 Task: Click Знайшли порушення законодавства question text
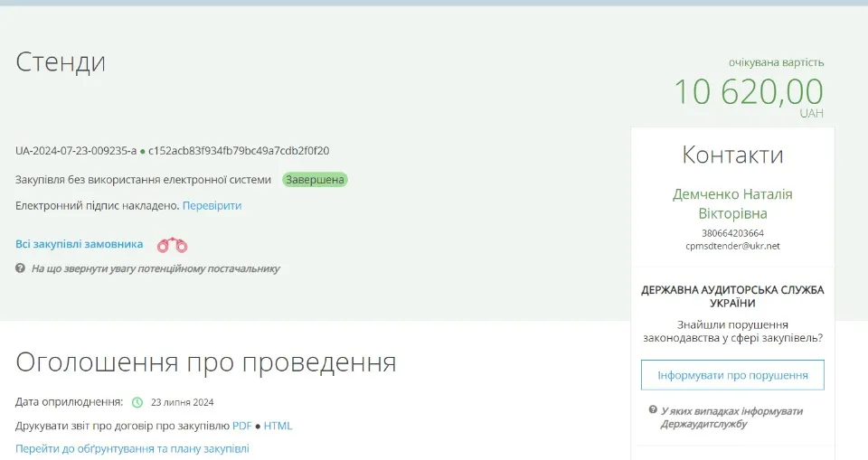(x=732, y=331)
